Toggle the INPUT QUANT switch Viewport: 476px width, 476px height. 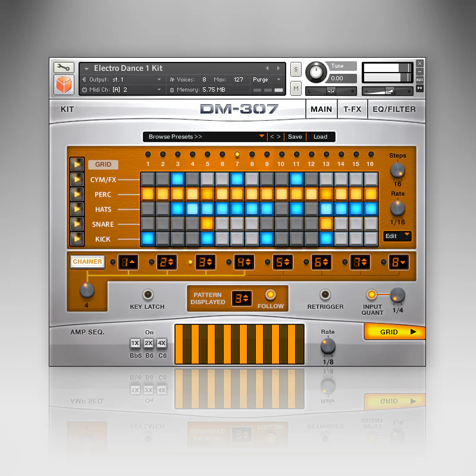coord(371,295)
